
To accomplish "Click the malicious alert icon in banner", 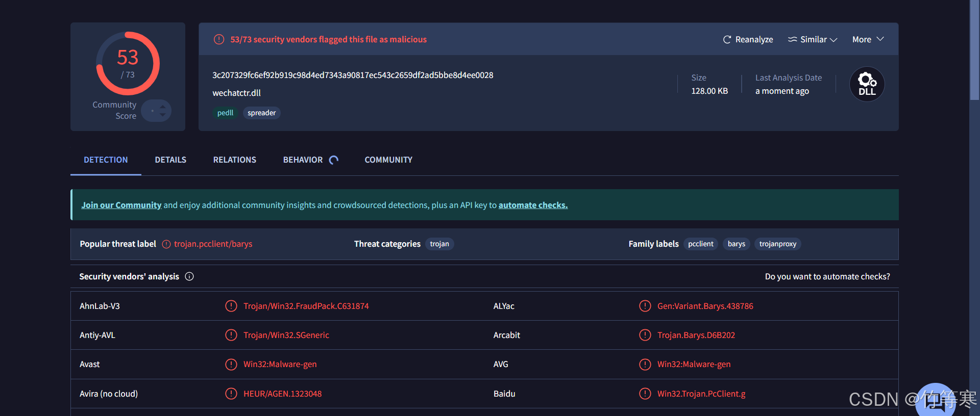I will click(219, 40).
